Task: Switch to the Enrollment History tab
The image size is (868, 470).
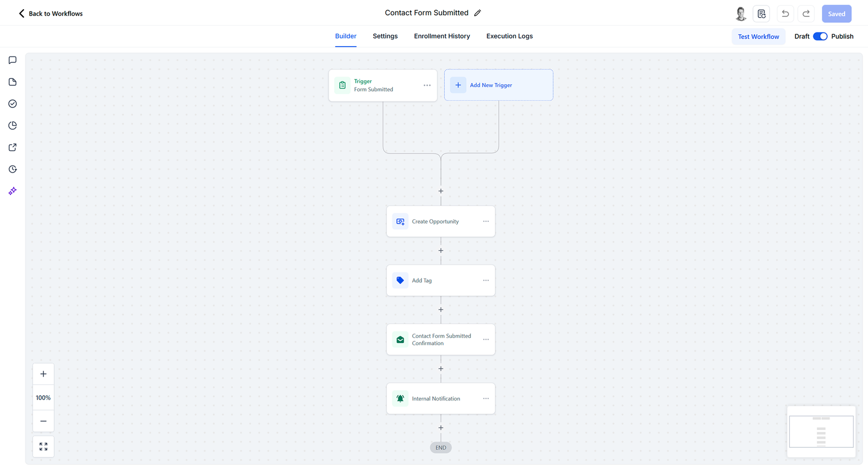Action: [442, 36]
